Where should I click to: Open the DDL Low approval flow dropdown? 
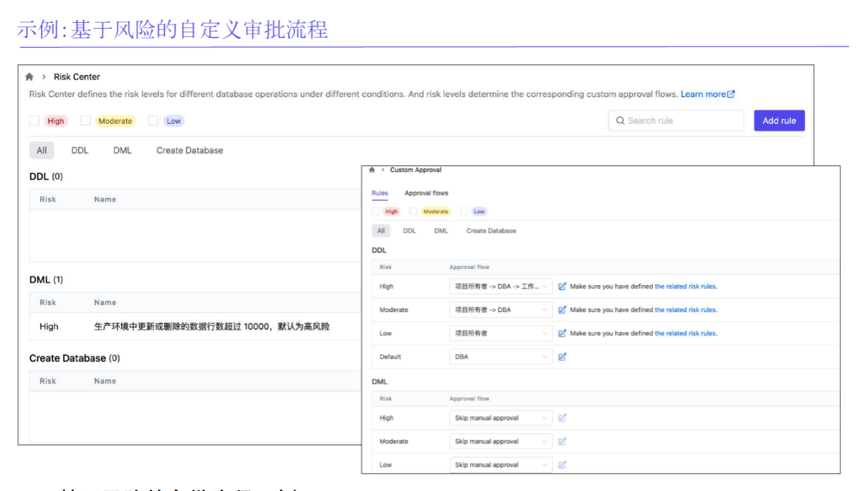pos(501,333)
